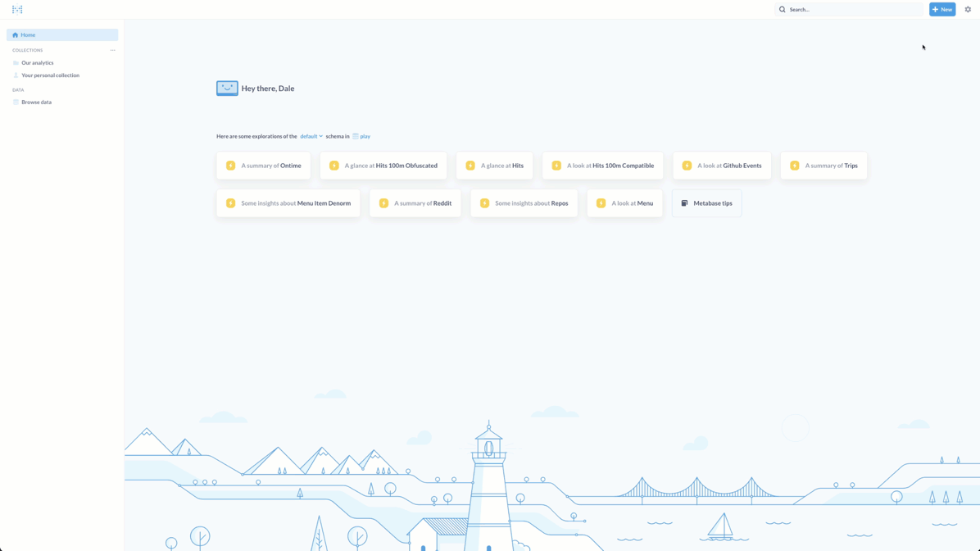The height and width of the screenshot is (551, 980).
Task: Open the New button menu
Action: click(942, 10)
